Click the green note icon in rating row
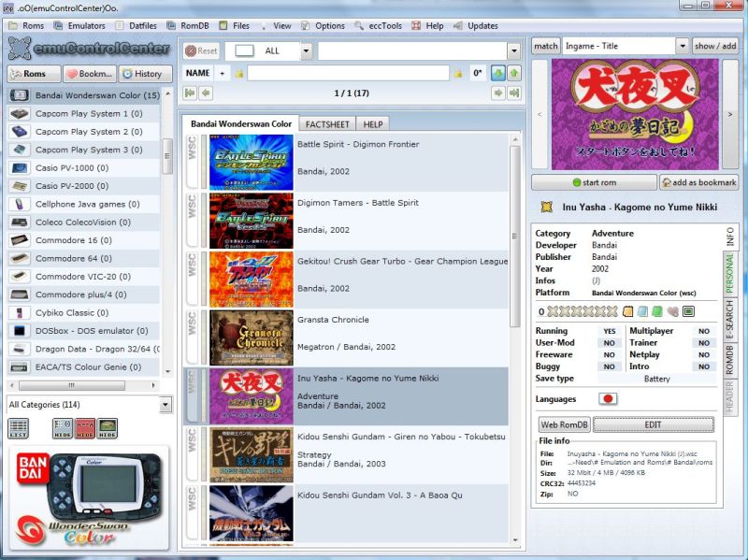The image size is (748, 560). (657, 312)
